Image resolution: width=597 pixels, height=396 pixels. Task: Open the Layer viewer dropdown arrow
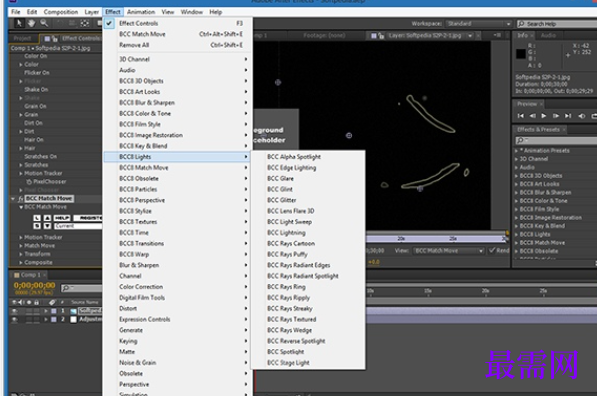pos(470,35)
